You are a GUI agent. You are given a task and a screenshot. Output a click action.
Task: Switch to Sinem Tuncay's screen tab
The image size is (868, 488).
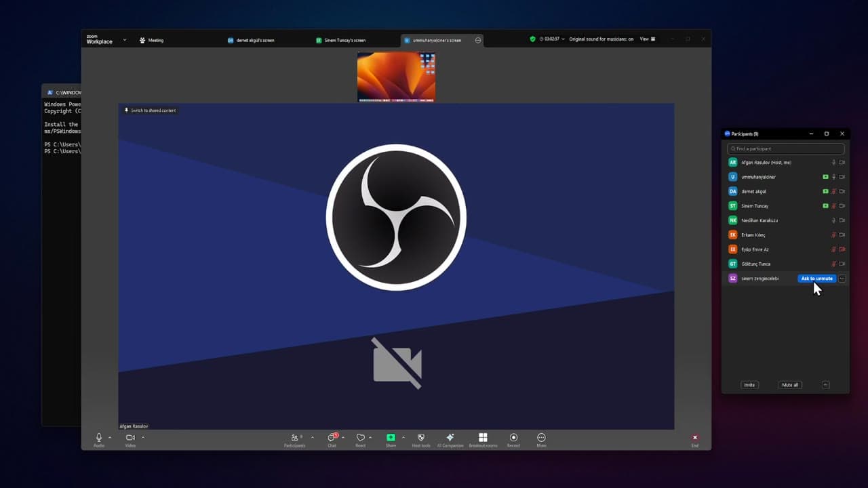pyautogui.click(x=340, y=40)
